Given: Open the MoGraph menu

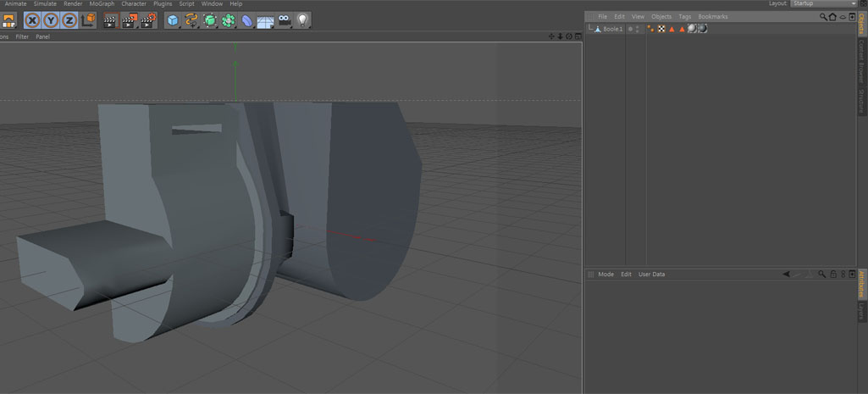Looking at the screenshot, I should coord(102,3).
